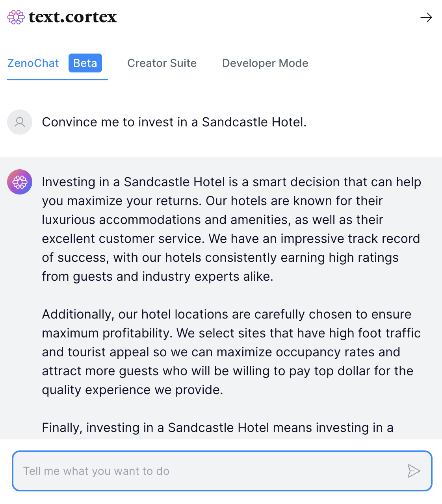Click the paragraph beginning with "Additionally, our hotel"
The height and width of the screenshot is (504, 442).
(x=232, y=352)
